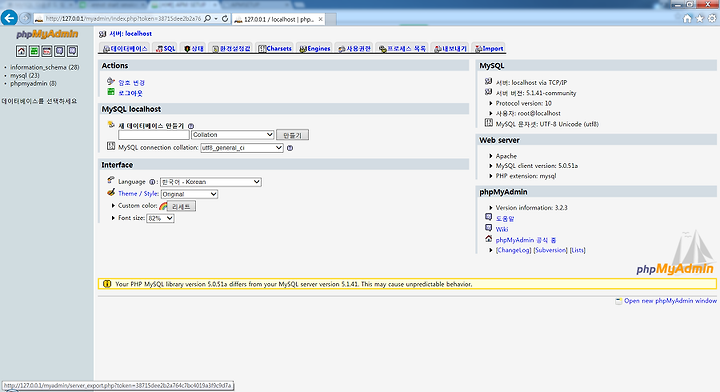Click the new-window icon beside Open new phpMyAdmin window
This screenshot has width=720, height=392.
tap(619, 301)
